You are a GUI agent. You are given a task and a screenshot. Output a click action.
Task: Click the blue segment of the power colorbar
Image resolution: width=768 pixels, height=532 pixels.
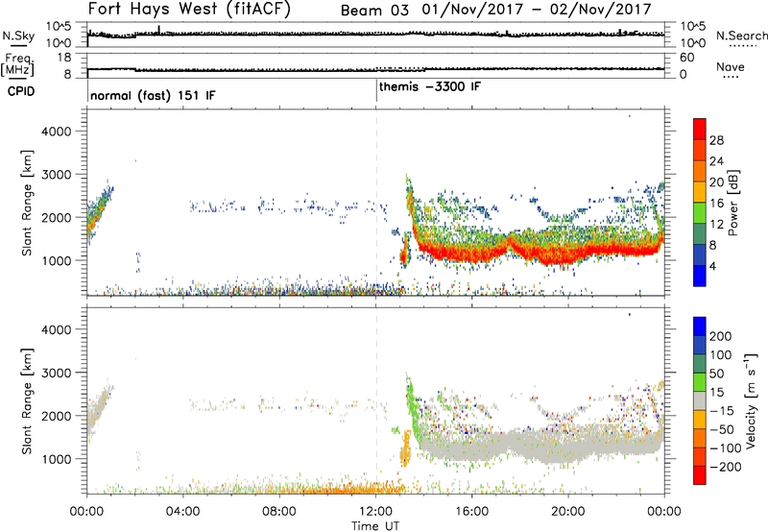point(700,276)
